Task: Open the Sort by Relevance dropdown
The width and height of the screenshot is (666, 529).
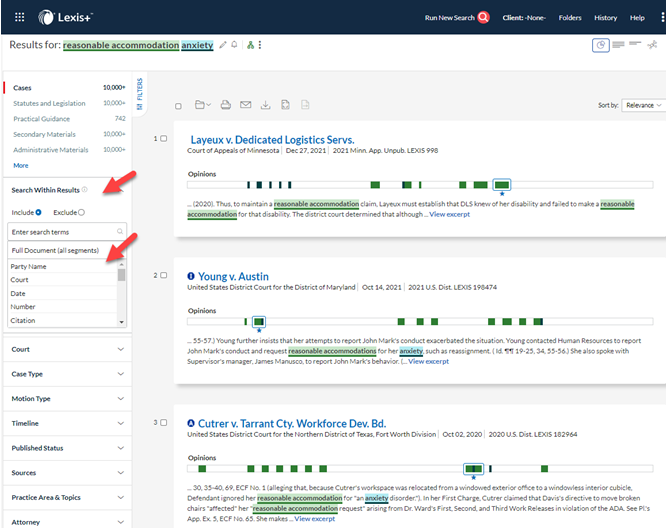Action: tap(643, 105)
